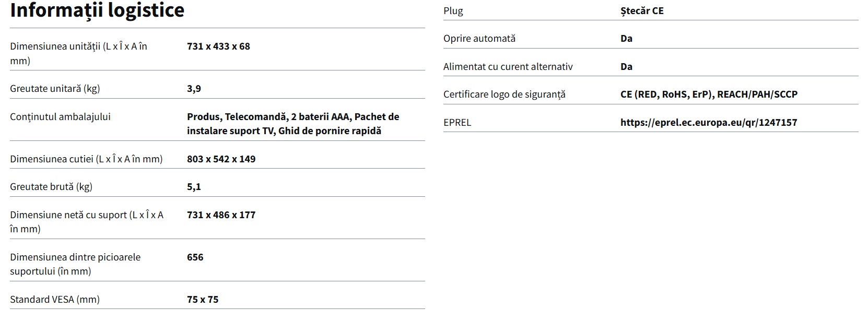The image size is (868, 332).
Task: Open the EPREL europa.eu QR link
Action: (x=708, y=123)
